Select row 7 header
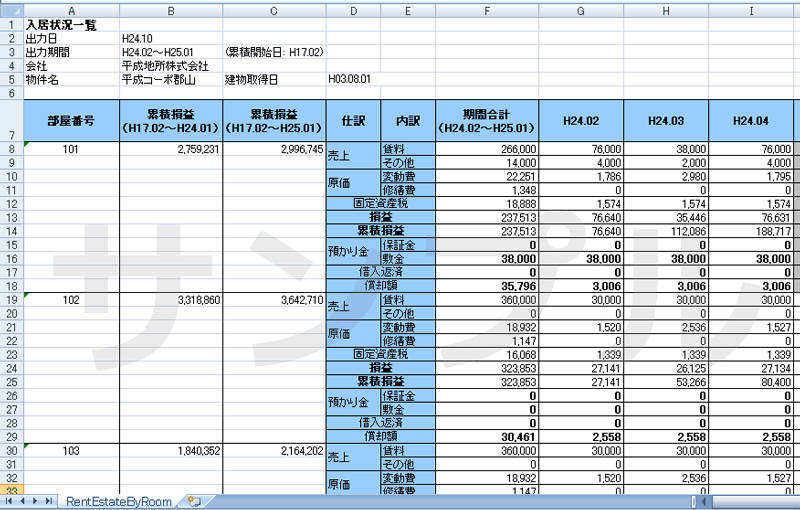 pyautogui.click(x=10, y=120)
